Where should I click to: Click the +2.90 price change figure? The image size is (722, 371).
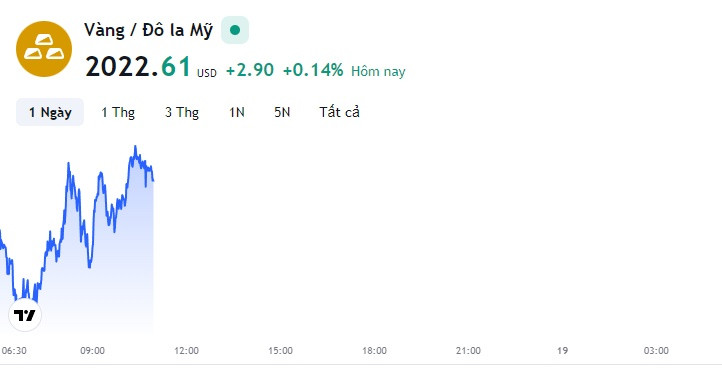coord(250,70)
